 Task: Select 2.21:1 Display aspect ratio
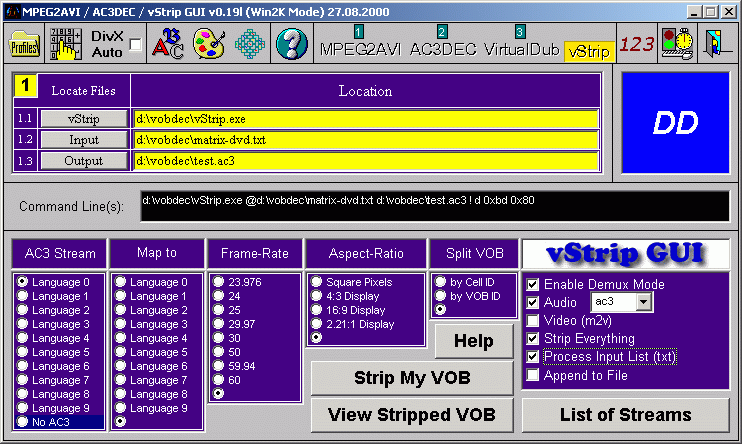pos(316,324)
